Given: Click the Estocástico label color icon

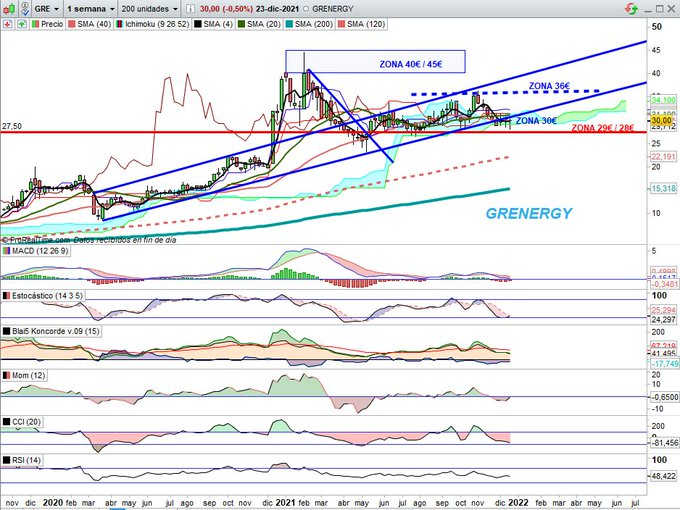Looking at the screenshot, I should tap(7, 296).
